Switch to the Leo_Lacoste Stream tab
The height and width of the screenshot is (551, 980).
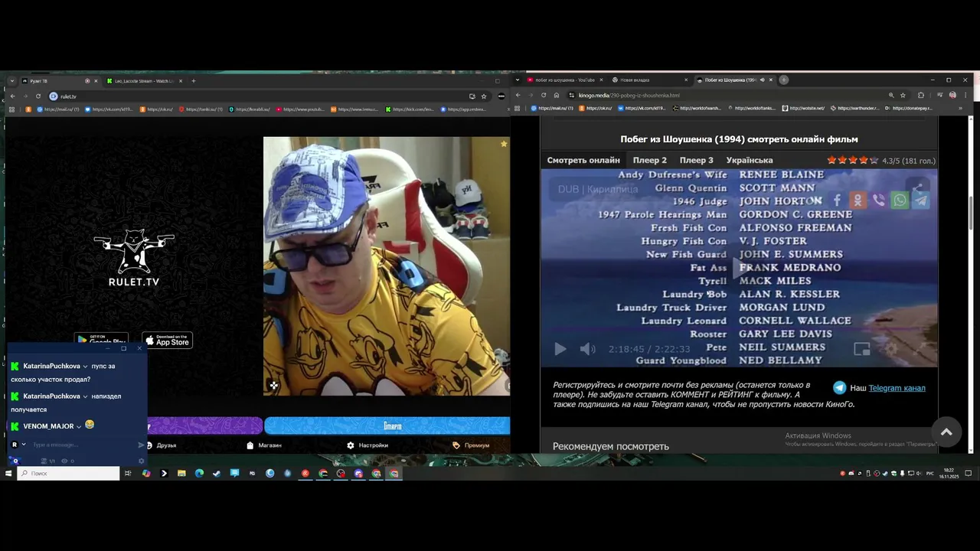point(143,81)
